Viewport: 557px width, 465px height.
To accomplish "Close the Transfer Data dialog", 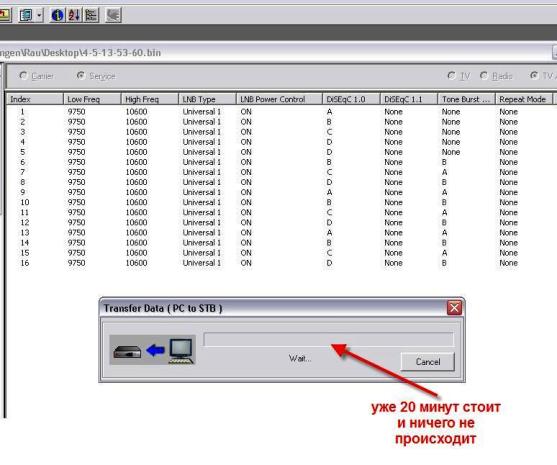I will click(454, 308).
